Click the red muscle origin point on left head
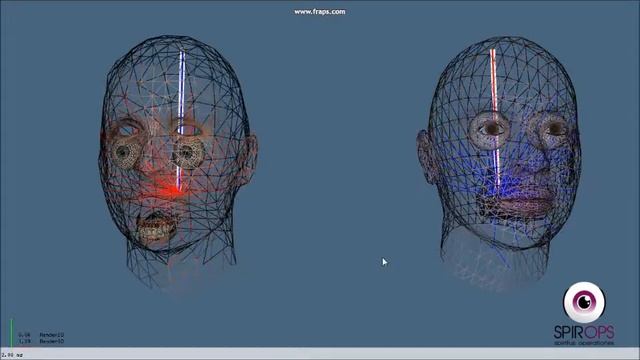This screenshot has width=640, height=360. point(176,190)
